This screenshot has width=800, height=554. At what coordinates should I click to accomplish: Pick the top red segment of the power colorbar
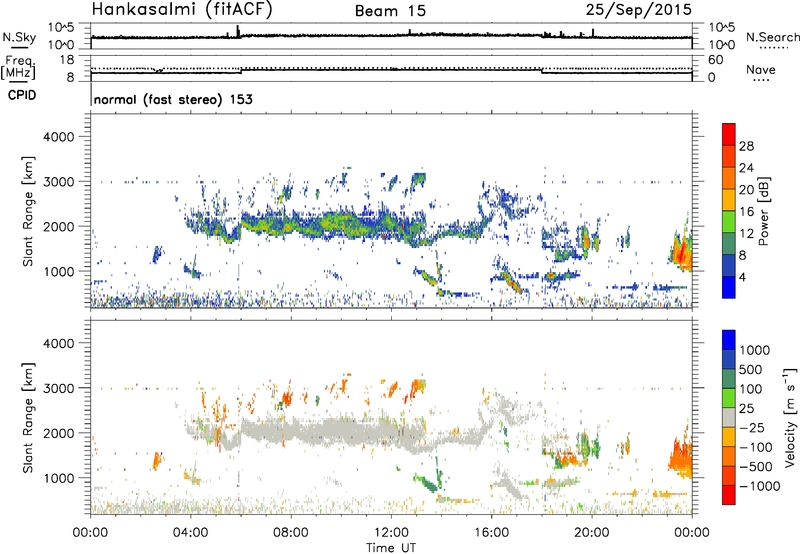(x=729, y=134)
